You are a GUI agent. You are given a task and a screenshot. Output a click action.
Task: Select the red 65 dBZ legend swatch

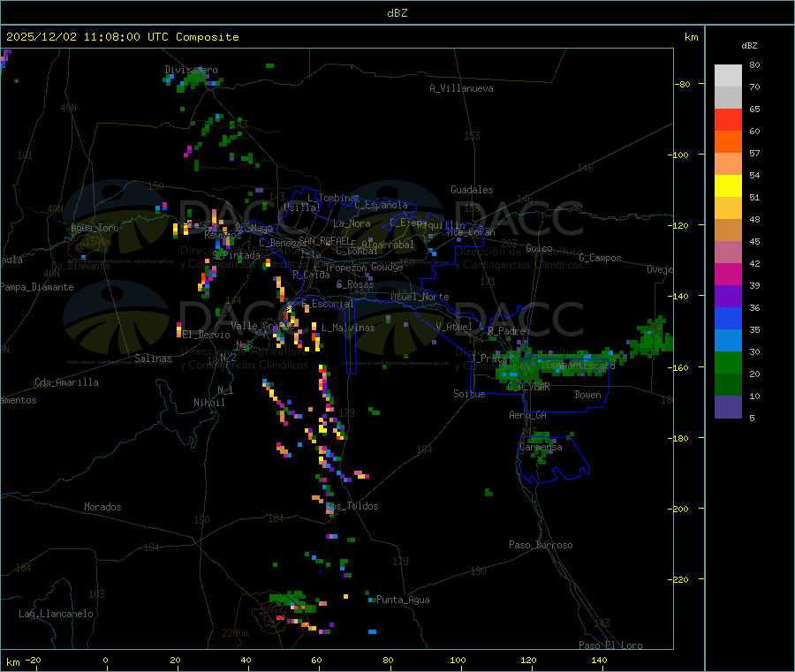point(728,119)
